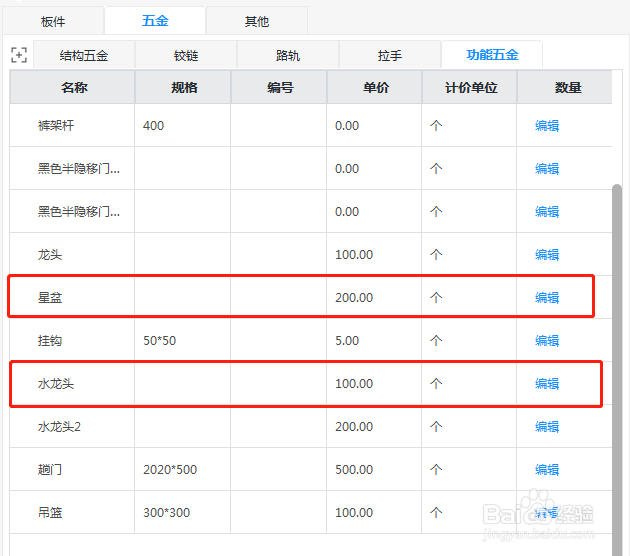Click 编辑 link in the 裤架杆 row
This screenshot has width=630, height=556.
[x=547, y=126]
